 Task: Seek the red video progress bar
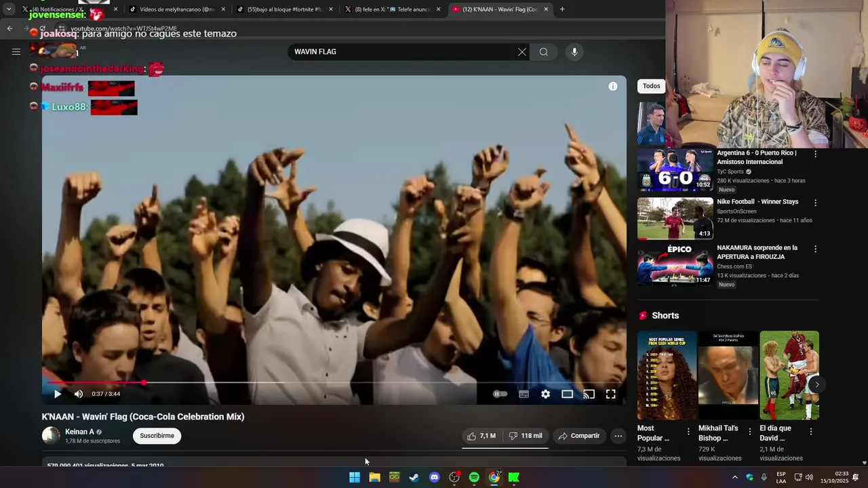334,382
